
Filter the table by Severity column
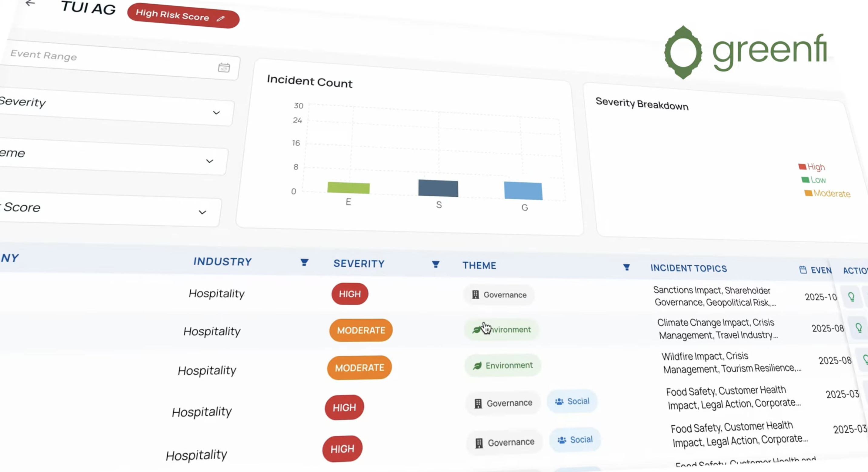point(436,264)
